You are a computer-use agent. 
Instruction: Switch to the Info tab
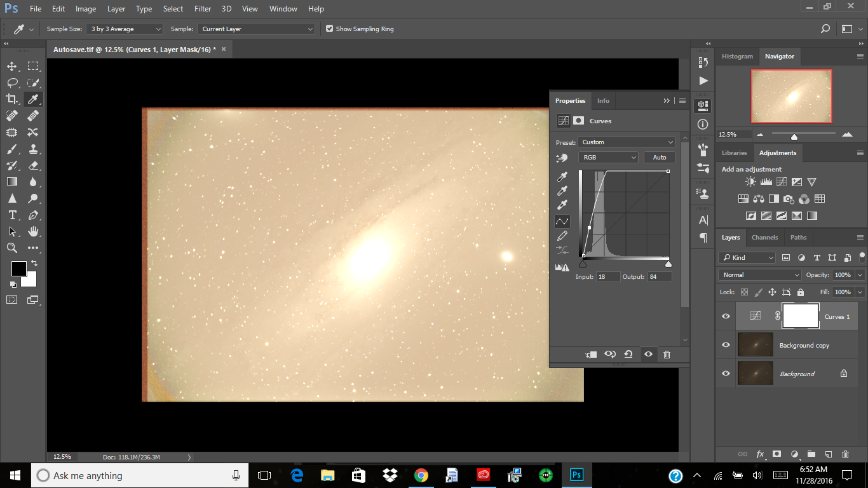tap(603, 100)
